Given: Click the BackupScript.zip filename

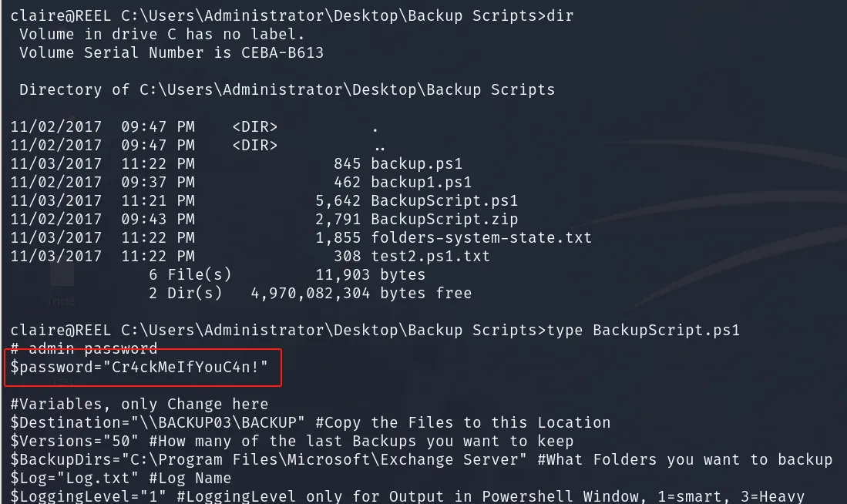Looking at the screenshot, I should pyautogui.click(x=444, y=220).
